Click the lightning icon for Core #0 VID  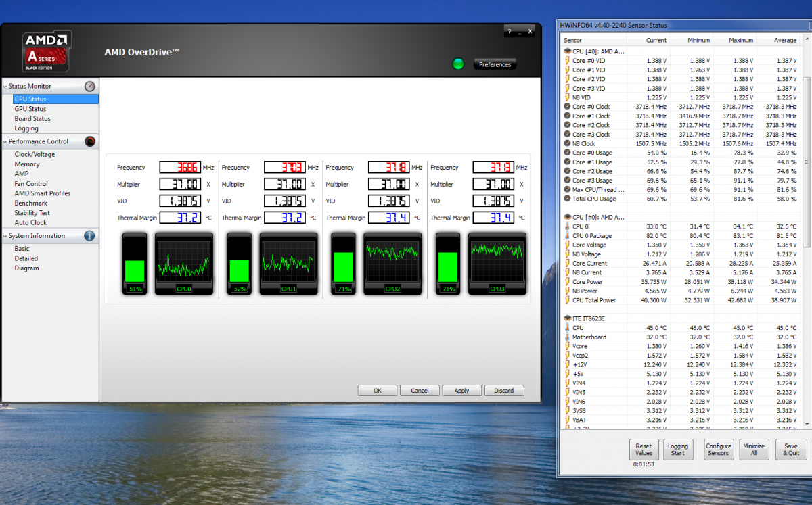pyautogui.click(x=567, y=61)
